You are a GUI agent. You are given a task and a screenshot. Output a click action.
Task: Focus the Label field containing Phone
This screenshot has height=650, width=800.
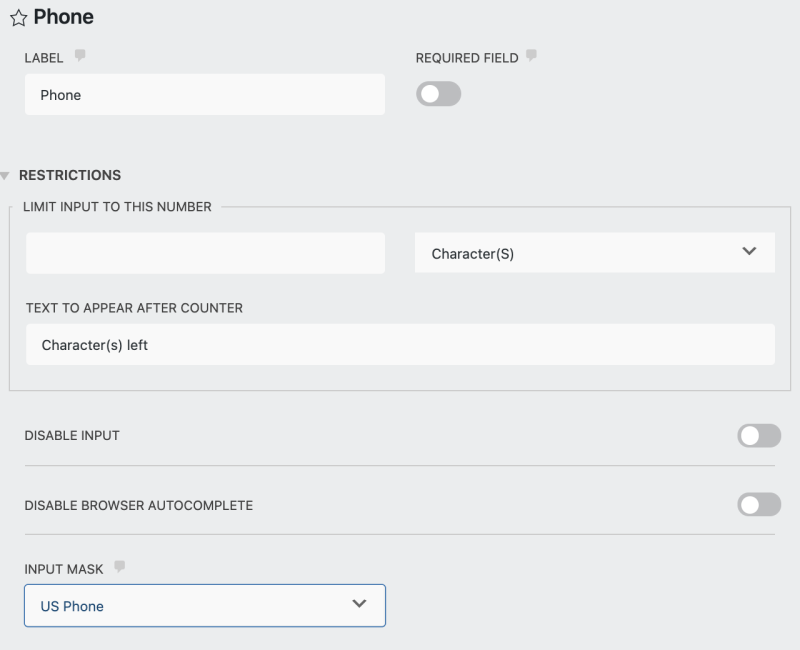204,95
